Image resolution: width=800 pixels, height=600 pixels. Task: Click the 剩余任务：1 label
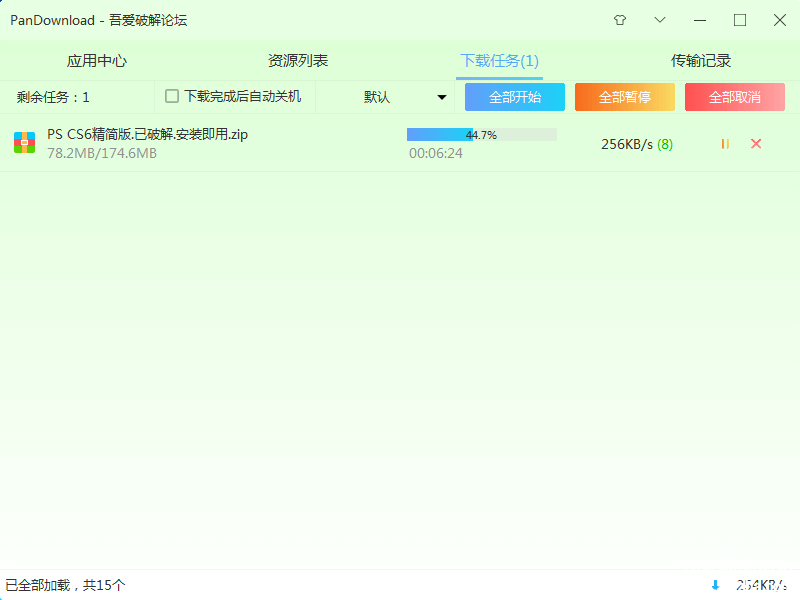[53, 97]
